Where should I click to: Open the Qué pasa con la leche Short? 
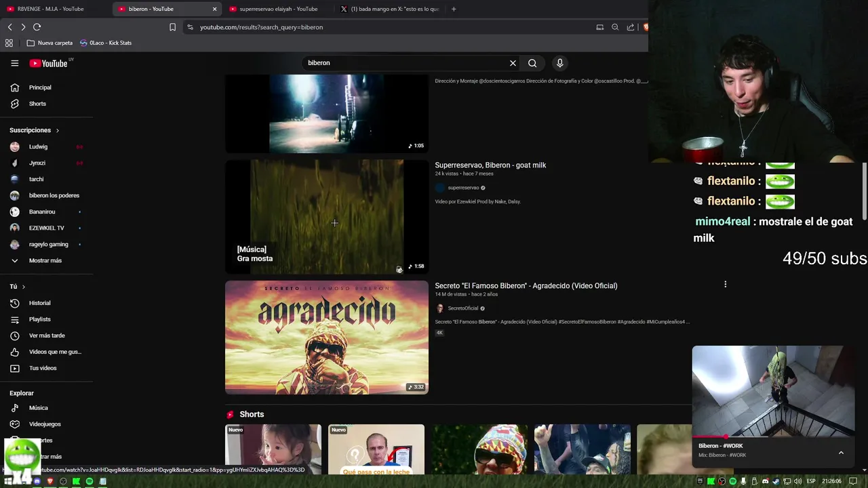click(x=376, y=449)
